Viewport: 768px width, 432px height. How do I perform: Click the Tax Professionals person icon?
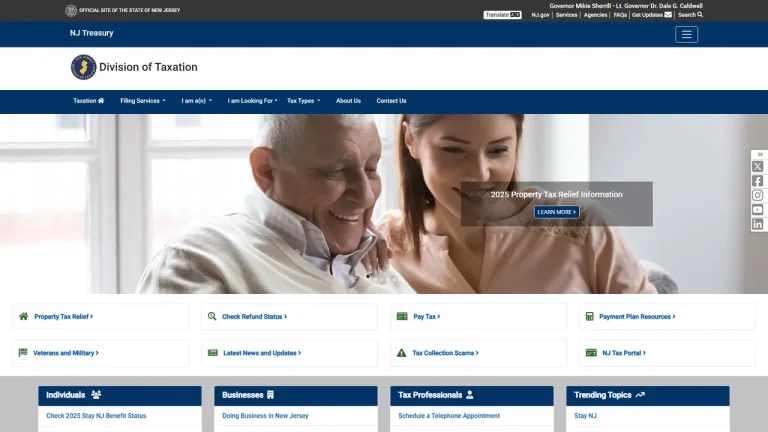(470, 395)
